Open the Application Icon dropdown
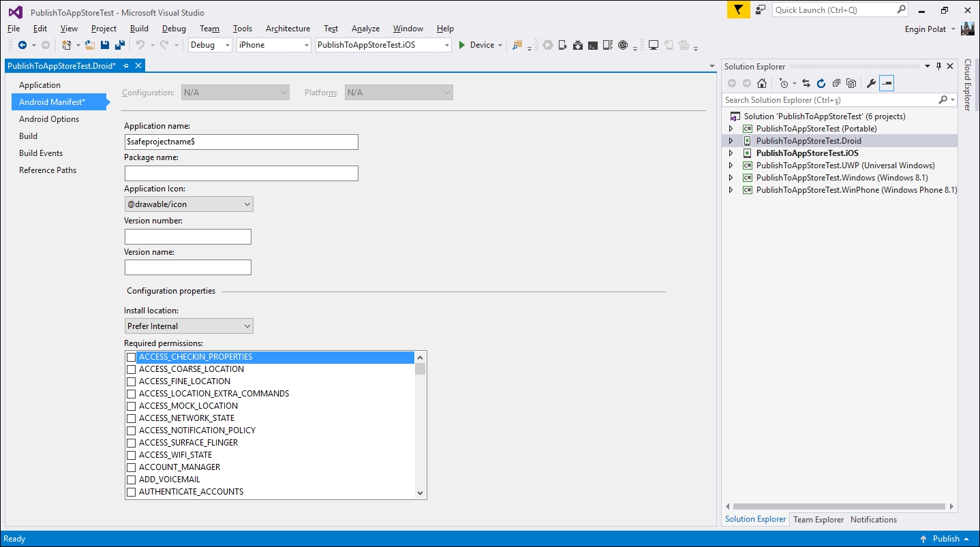 [x=246, y=204]
